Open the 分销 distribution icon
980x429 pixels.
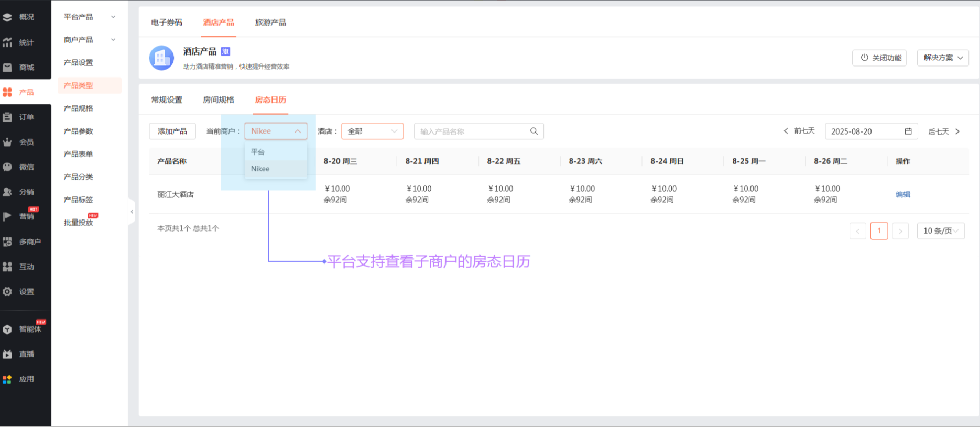coord(7,192)
